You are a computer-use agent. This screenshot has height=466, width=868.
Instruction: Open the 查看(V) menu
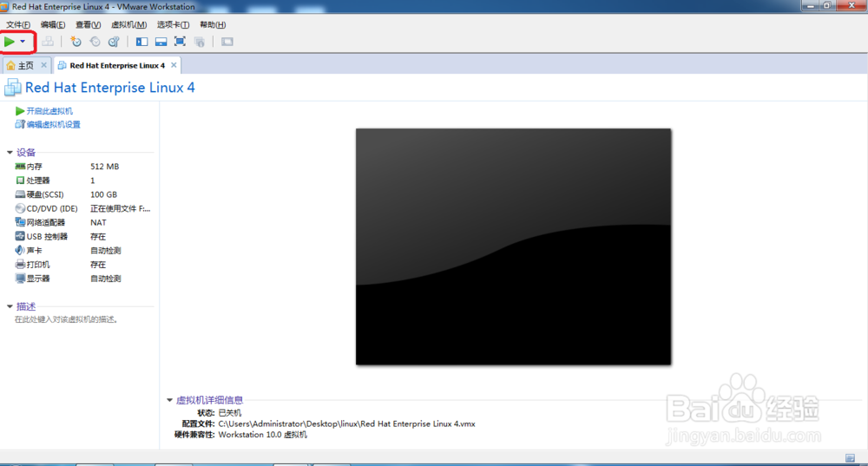[x=88, y=24]
